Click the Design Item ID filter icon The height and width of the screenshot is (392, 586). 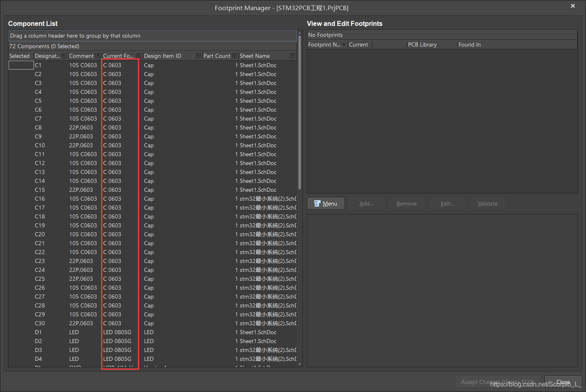pos(198,56)
